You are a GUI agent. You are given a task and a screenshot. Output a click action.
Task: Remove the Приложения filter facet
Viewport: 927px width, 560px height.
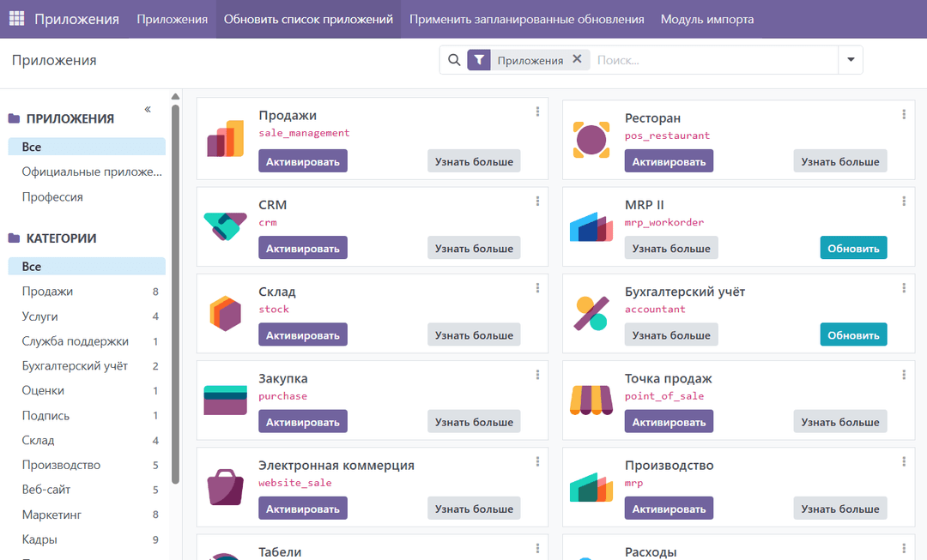[x=577, y=59]
